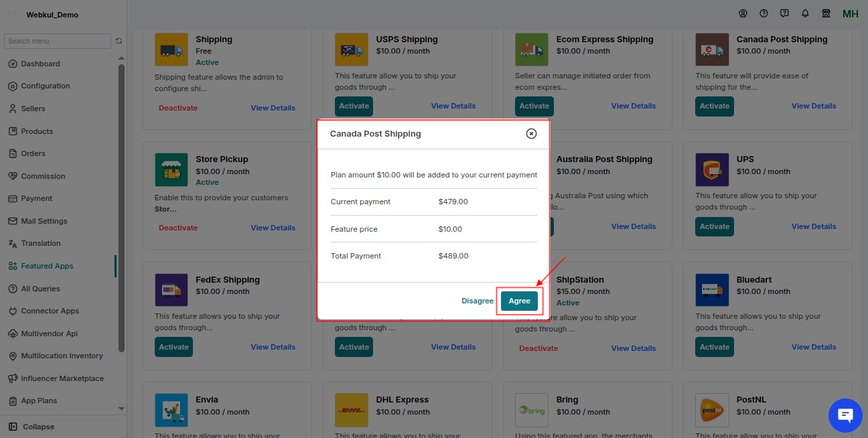Click the UPS app icon
The height and width of the screenshot is (438, 868).
(712, 169)
